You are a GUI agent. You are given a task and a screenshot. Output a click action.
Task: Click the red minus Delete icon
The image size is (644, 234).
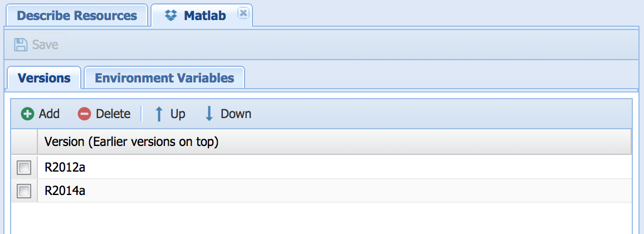tap(84, 114)
